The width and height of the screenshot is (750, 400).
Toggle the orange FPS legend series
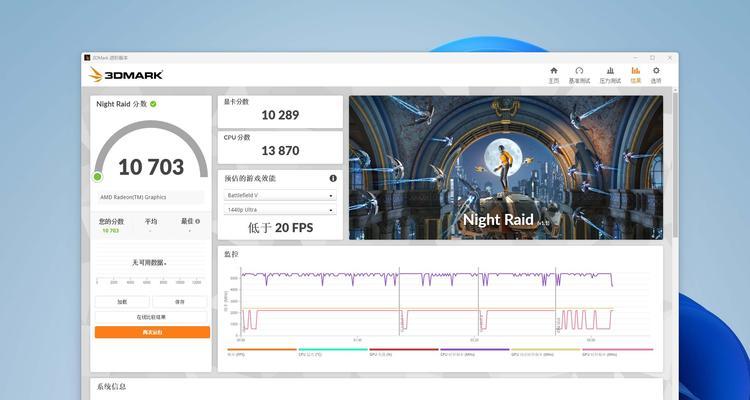click(261, 352)
